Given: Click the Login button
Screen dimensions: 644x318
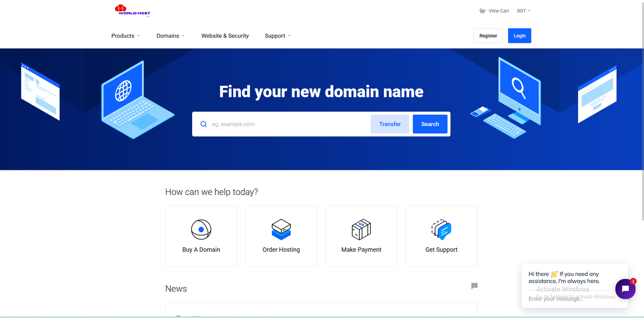Looking at the screenshot, I should (519, 36).
